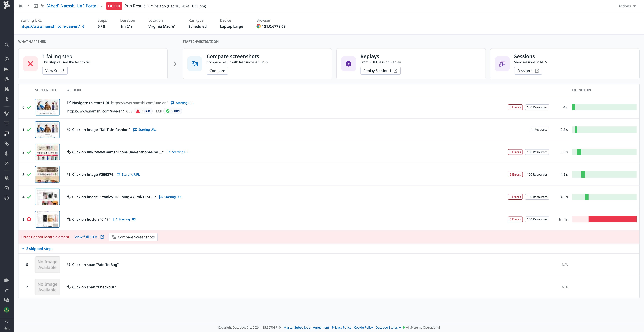Click the blue Compare screenshots panel icon
The image size is (644, 332).
coord(195,64)
